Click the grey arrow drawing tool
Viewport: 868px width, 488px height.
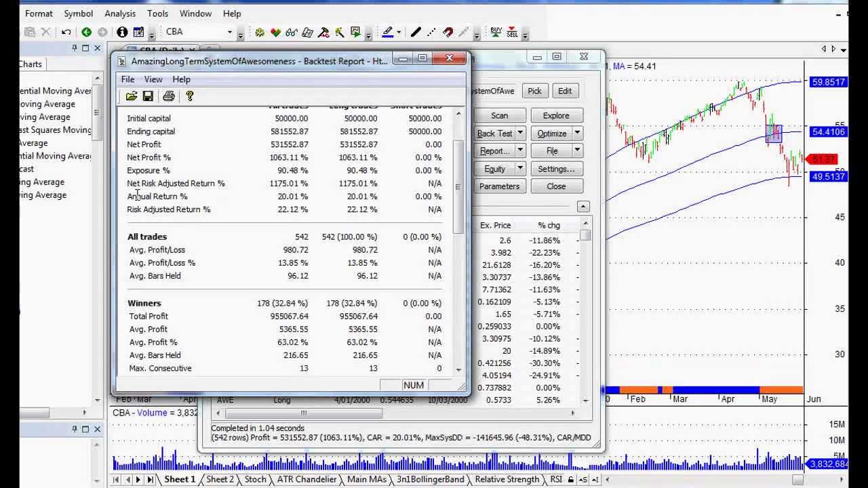click(x=464, y=32)
